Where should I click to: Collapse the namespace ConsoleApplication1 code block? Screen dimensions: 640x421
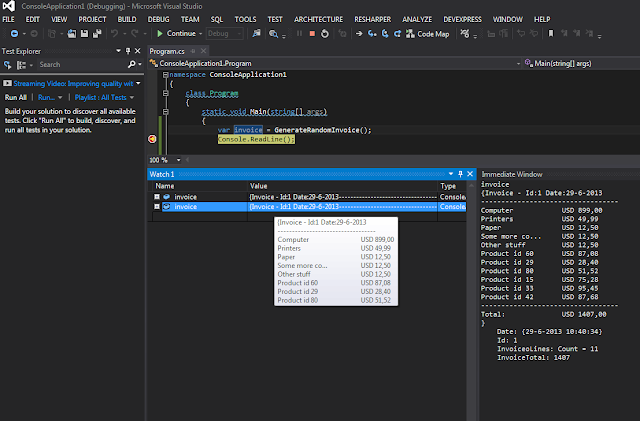tap(165, 74)
